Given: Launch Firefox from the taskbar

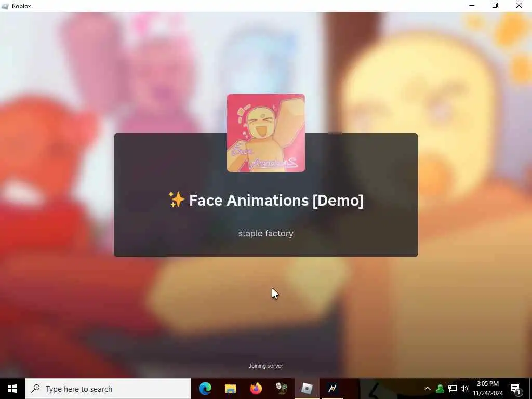Looking at the screenshot, I should click(x=256, y=389).
